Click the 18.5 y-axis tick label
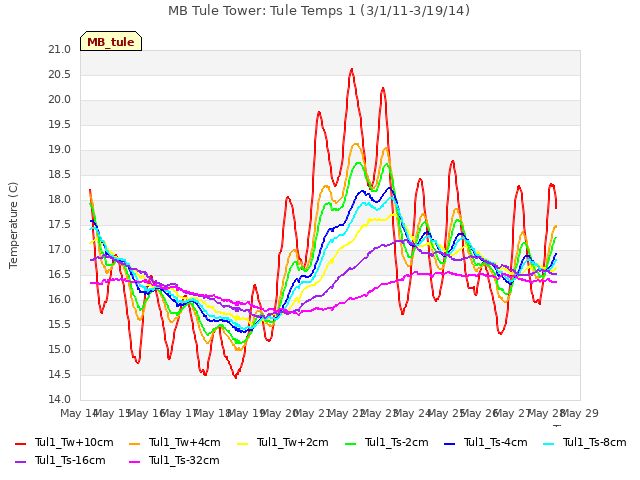Image resolution: width=640 pixels, height=480 pixels. (60, 175)
